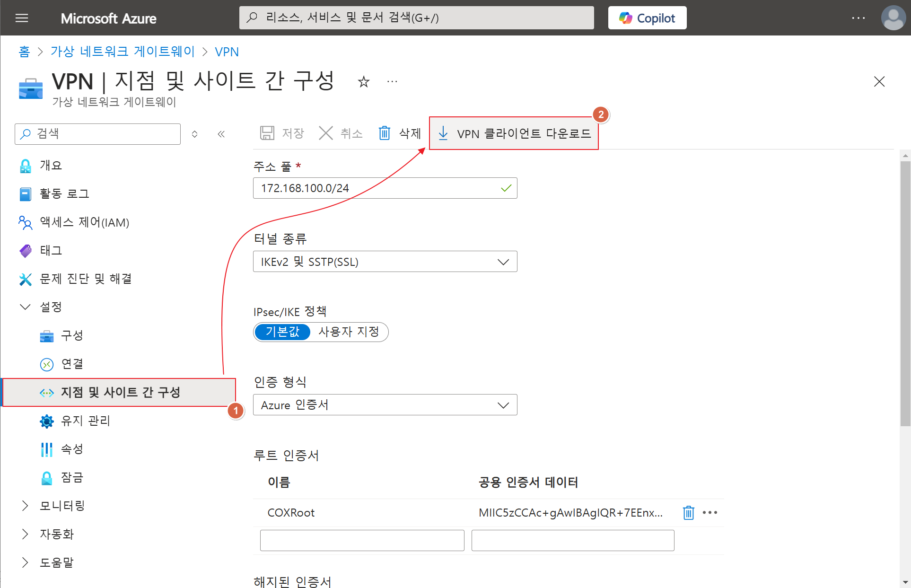Go to VPN breadcrumb
The height and width of the screenshot is (588, 911).
227,52
